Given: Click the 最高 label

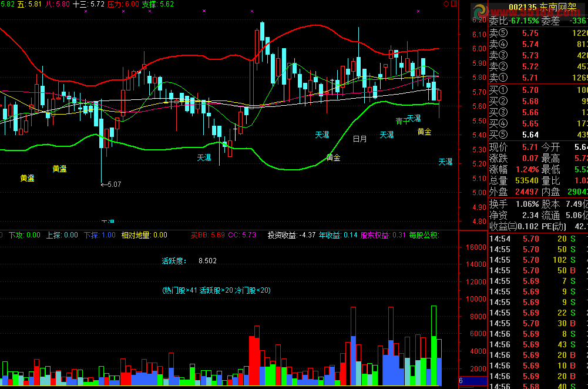Looking at the screenshot, I should 550,158.
